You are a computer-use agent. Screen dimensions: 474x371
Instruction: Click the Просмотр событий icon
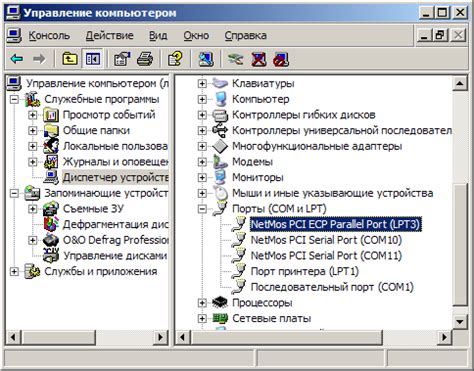click(51, 115)
